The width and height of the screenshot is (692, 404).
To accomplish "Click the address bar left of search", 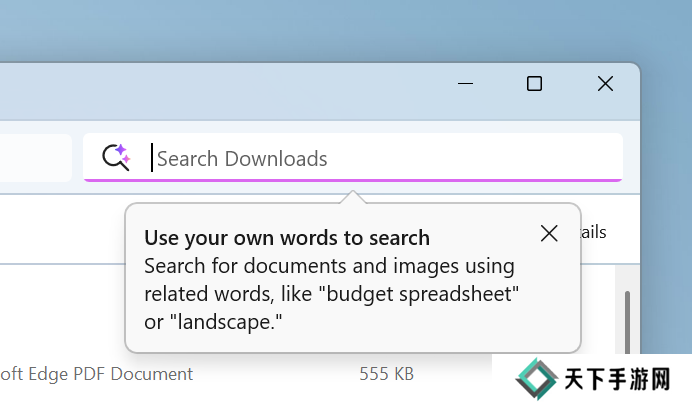I will coord(35,158).
